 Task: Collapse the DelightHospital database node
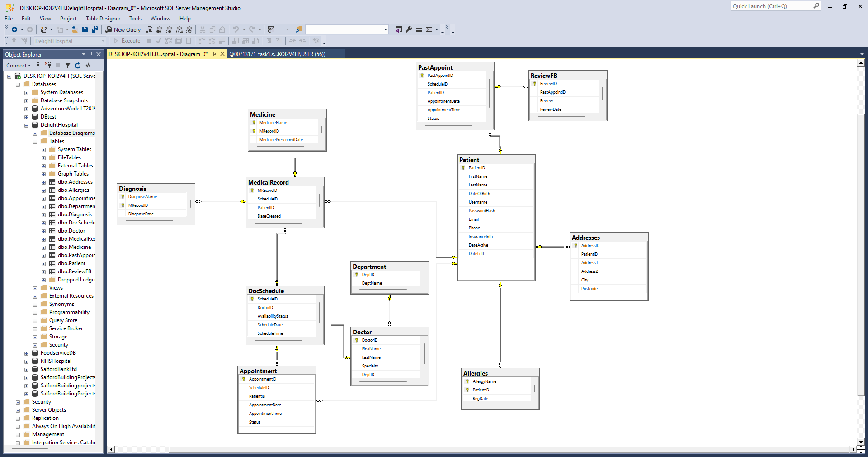point(26,125)
